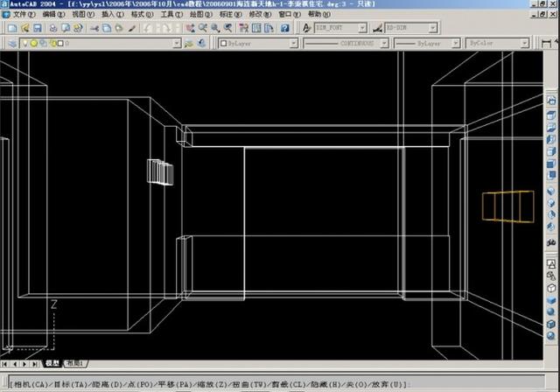The width and height of the screenshot is (560, 392).
Task: Click the Publish icon
Action: (x=78, y=28)
